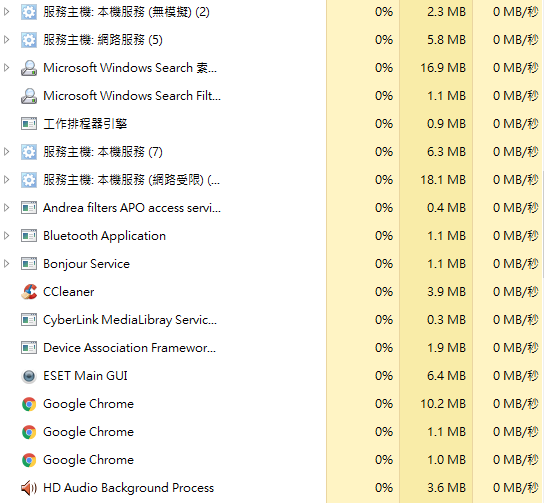
Task: Select Andrea filters APO access servi... name
Action: [x=132, y=208]
